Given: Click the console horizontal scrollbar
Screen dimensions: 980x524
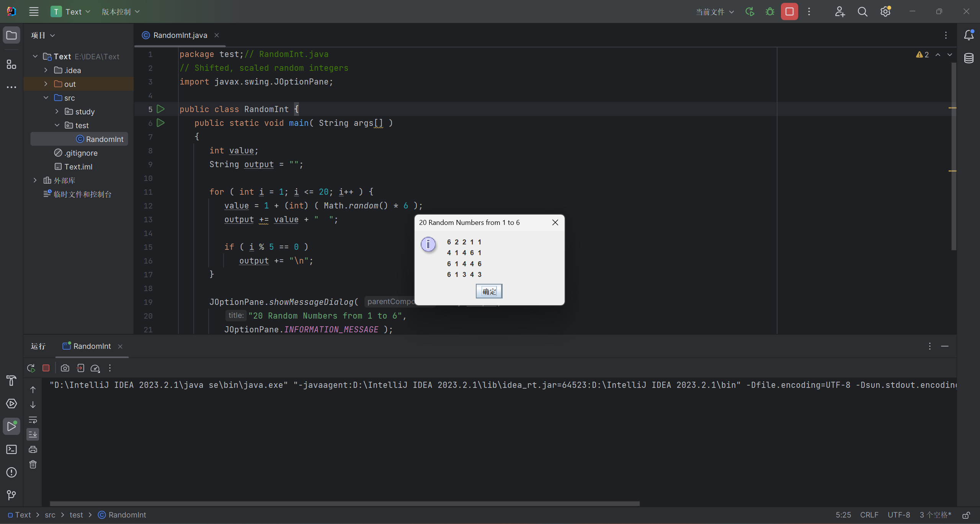Looking at the screenshot, I should click(x=345, y=504).
